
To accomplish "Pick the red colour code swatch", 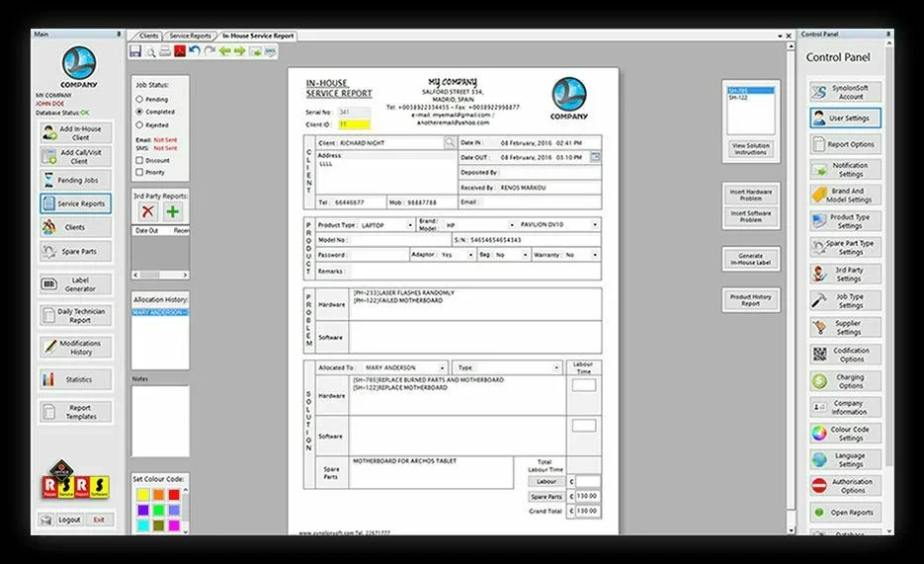I will (x=174, y=495).
